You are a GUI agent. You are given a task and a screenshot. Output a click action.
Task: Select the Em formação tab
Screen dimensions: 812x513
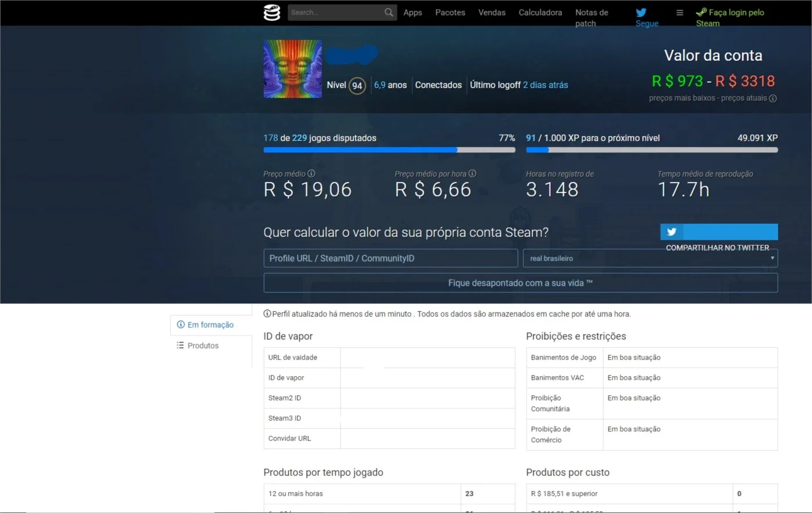pyautogui.click(x=211, y=325)
